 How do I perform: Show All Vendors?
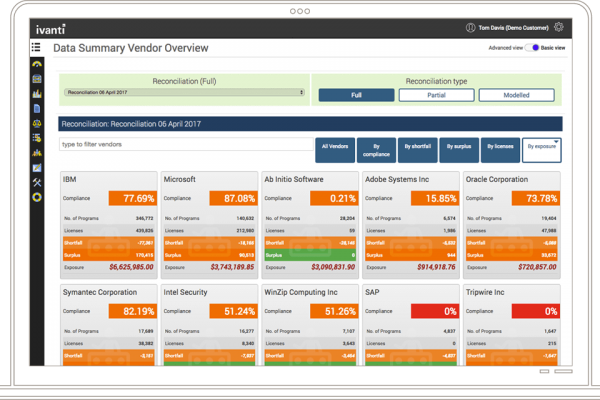(x=335, y=150)
